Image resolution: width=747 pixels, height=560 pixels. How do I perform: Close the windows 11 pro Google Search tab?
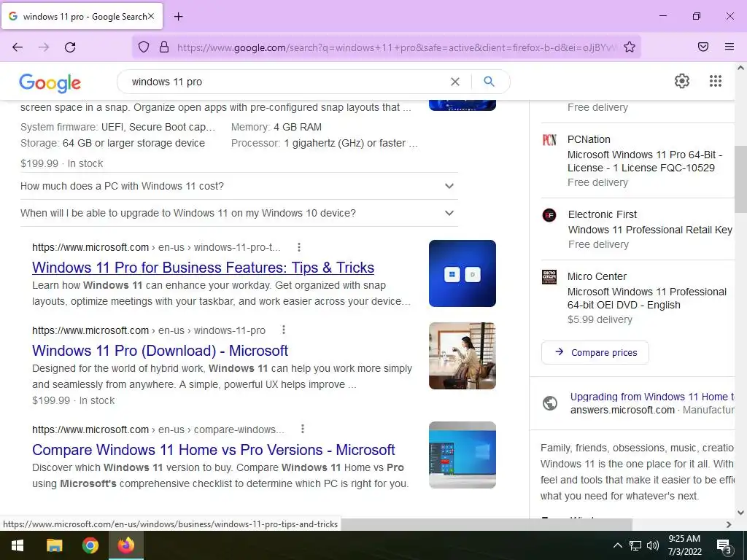pyautogui.click(x=151, y=16)
